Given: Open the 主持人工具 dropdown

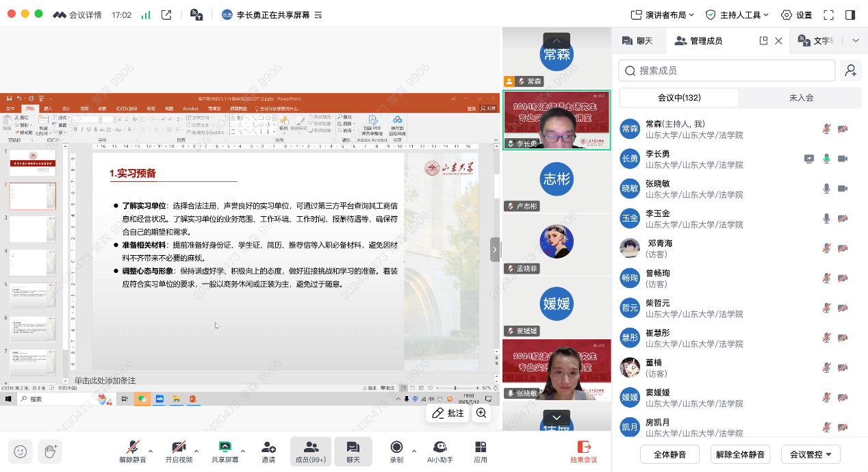Looking at the screenshot, I should click(x=737, y=14).
